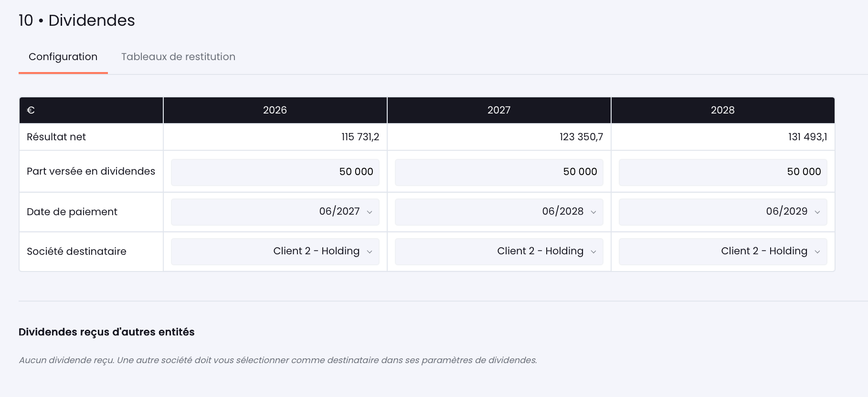Click the chevron beside 06/2027
Screen dimensions: 868x397
click(370, 212)
